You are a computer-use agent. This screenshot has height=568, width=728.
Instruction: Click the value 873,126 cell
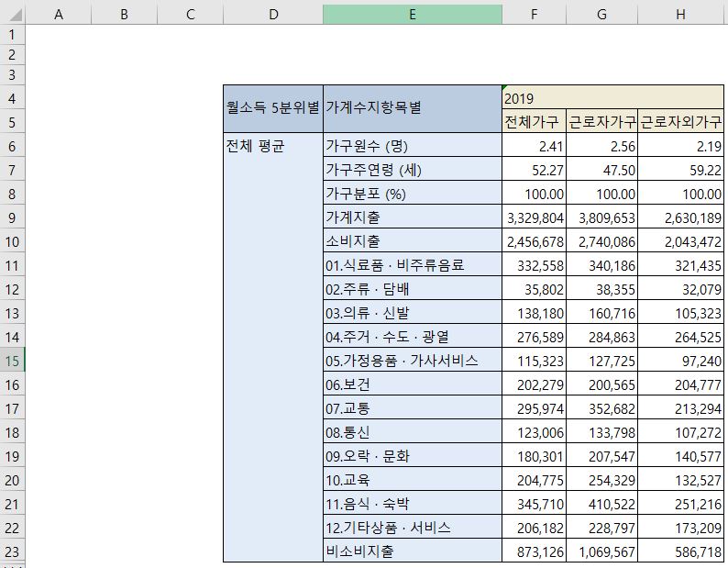tap(534, 551)
